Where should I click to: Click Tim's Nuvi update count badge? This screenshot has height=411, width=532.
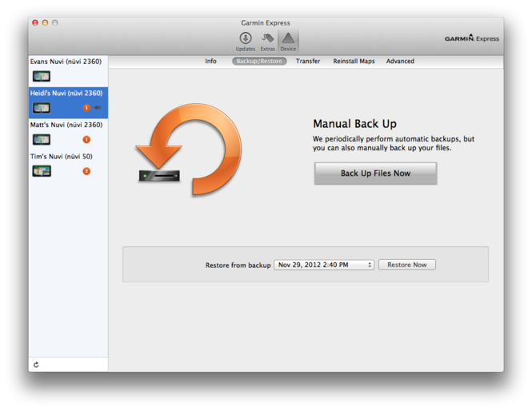[86, 171]
